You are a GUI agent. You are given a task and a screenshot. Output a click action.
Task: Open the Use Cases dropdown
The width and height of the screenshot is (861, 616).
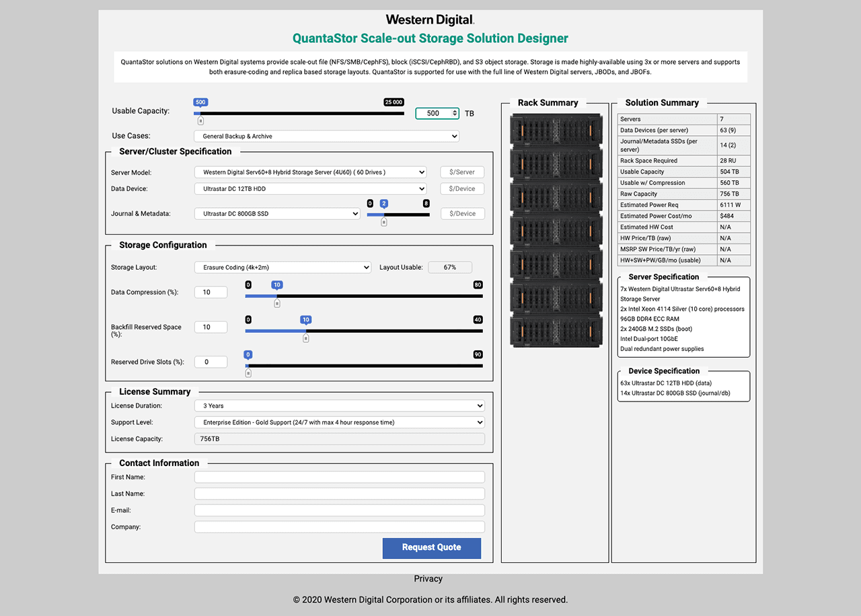coord(327,136)
